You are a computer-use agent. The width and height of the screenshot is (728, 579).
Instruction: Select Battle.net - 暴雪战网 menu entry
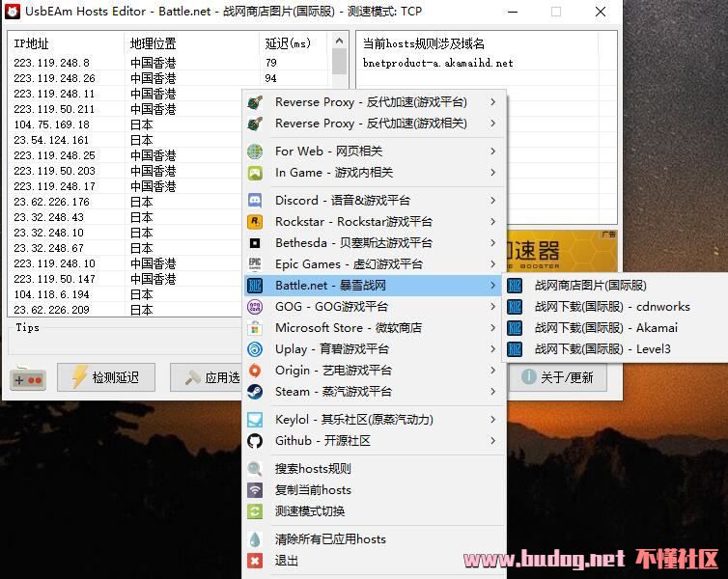pos(373,286)
